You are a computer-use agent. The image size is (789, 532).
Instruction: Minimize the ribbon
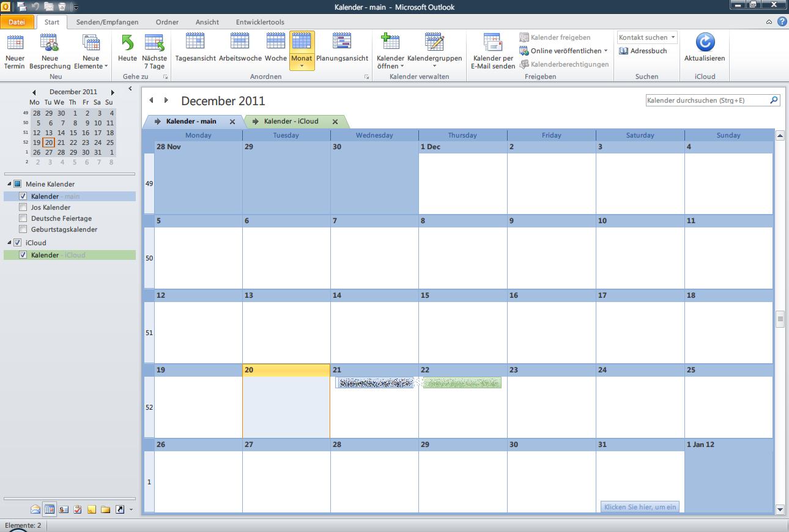[x=769, y=22]
